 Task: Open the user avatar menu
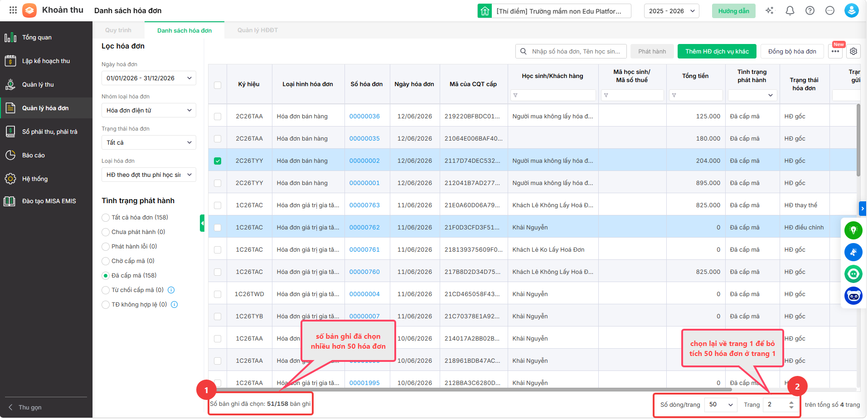(852, 10)
